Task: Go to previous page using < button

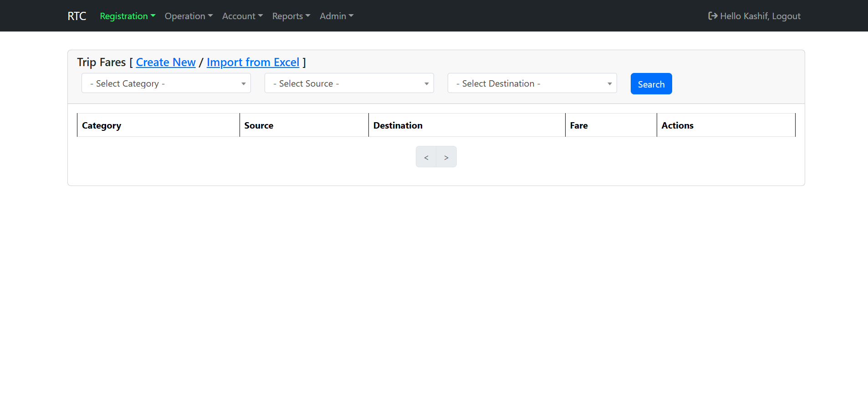Action: pyautogui.click(x=426, y=157)
